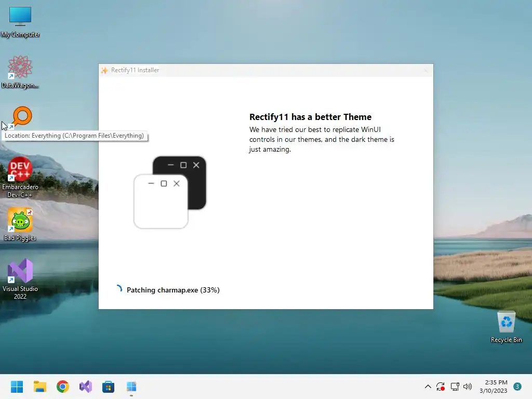Open Visual Studio from the taskbar
The width and height of the screenshot is (532, 399).
click(86, 387)
